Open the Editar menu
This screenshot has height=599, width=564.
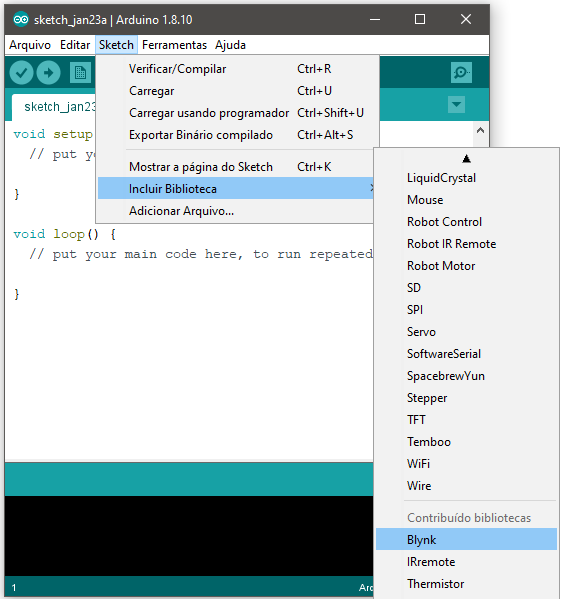coord(75,45)
